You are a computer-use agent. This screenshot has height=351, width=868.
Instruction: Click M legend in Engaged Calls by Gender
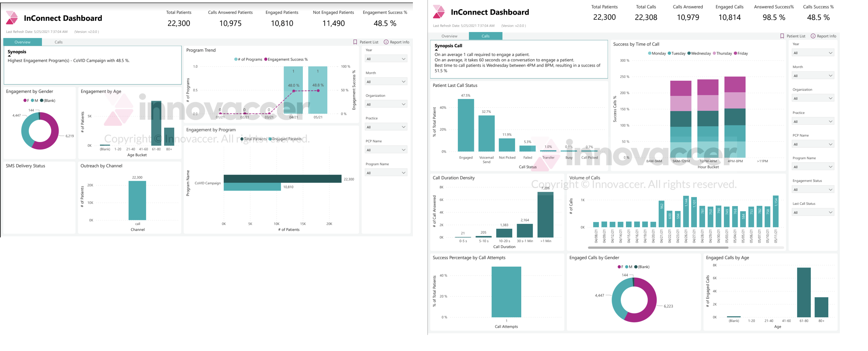pyautogui.click(x=629, y=267)
